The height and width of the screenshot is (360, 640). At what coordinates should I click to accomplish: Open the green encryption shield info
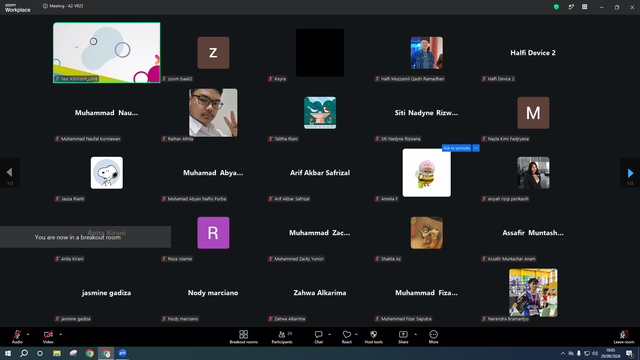tap(556, 7)
